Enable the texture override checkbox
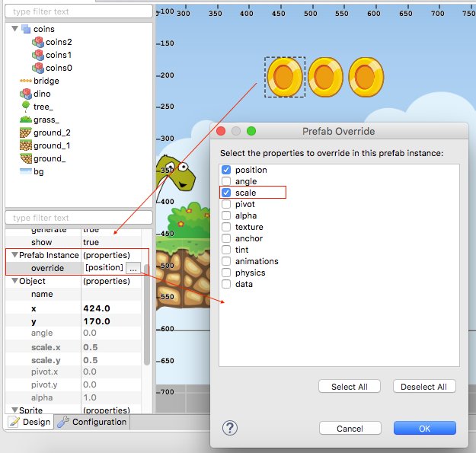Viewport: 476px width, 453px height. pos(226,227)
